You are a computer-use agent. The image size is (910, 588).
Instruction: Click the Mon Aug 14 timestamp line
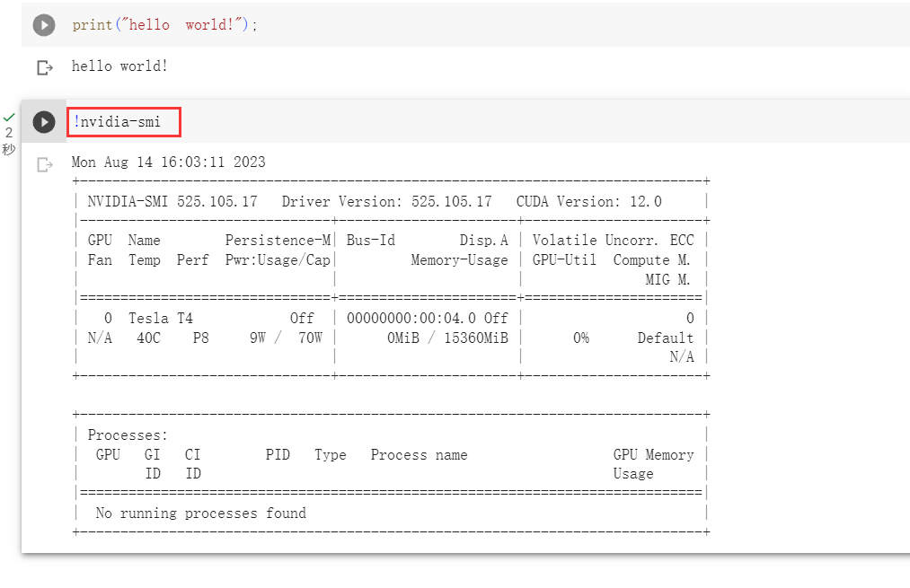click(x=168, y=162)
